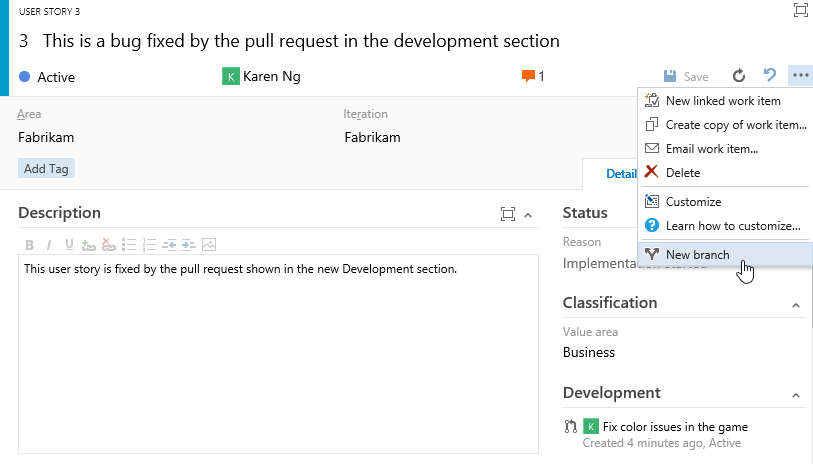This screenshot has width=813, height=464.
Task: Click the Active state blue dot
Action: pos(24,77)
